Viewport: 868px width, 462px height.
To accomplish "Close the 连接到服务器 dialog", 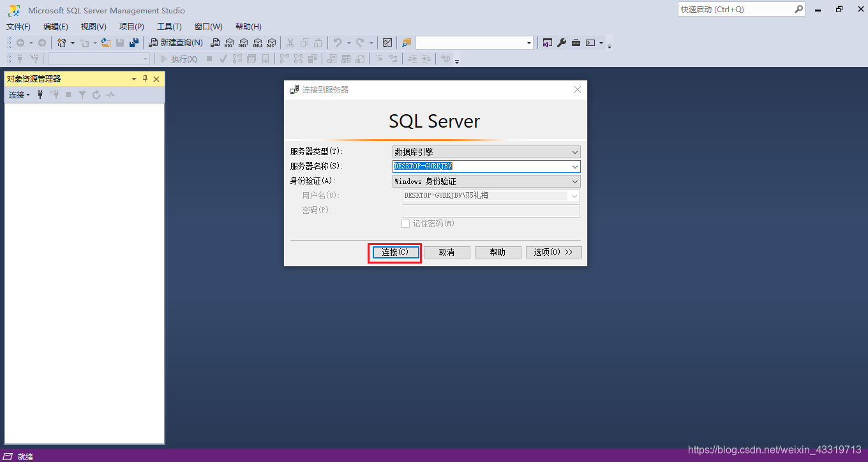I will pos(578,89).
